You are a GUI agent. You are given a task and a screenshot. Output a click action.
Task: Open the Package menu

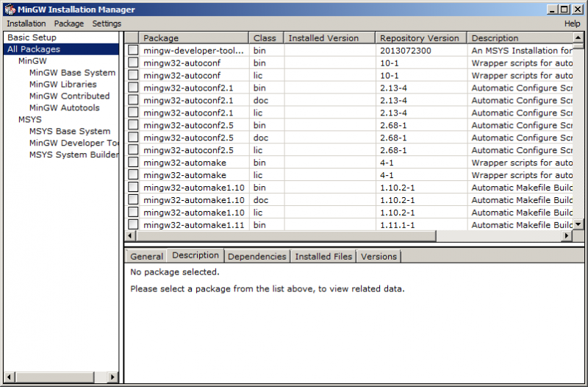pos(69,24)
